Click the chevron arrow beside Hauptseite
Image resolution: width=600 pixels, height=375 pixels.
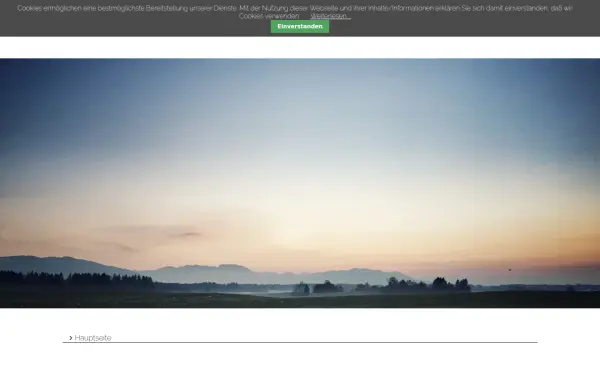coord(71,338)
